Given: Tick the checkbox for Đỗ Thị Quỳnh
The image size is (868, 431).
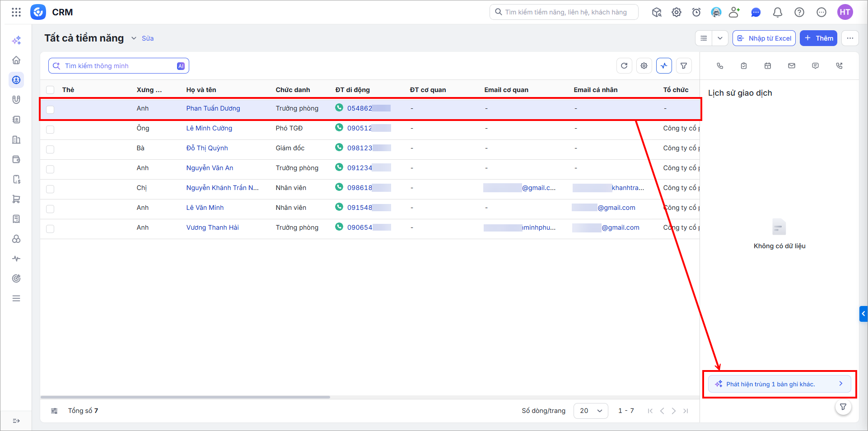Looking at the screenshot, I should pyautogui.click(x=50, y=149).
